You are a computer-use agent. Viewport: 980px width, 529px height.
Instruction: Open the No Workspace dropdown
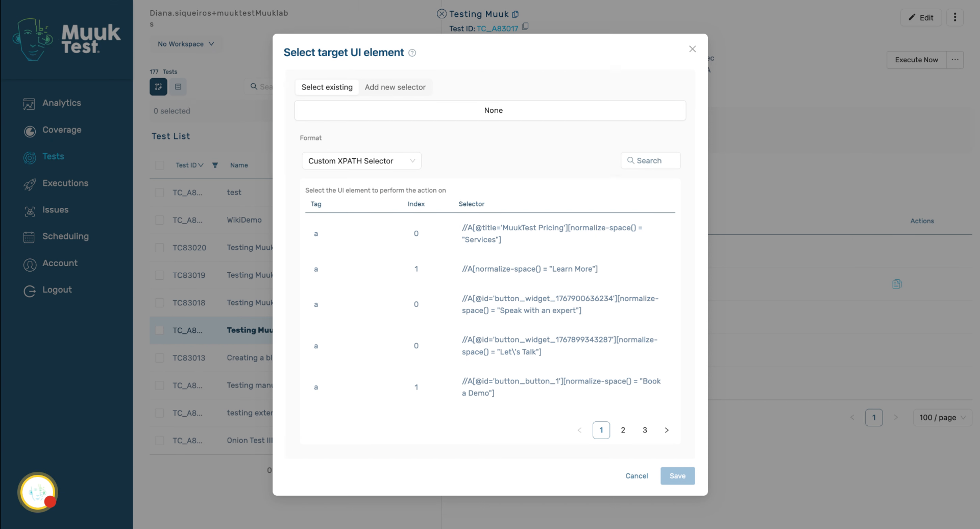tap(186, 44)
